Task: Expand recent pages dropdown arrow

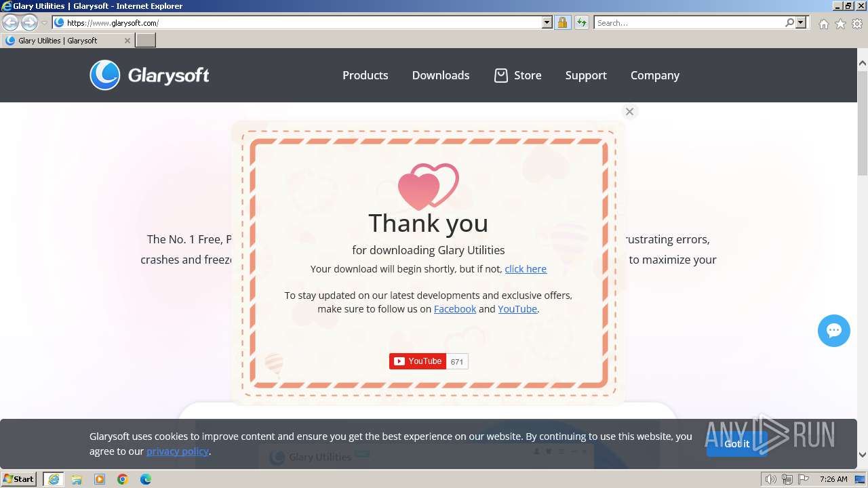Action: coord(44,23)
